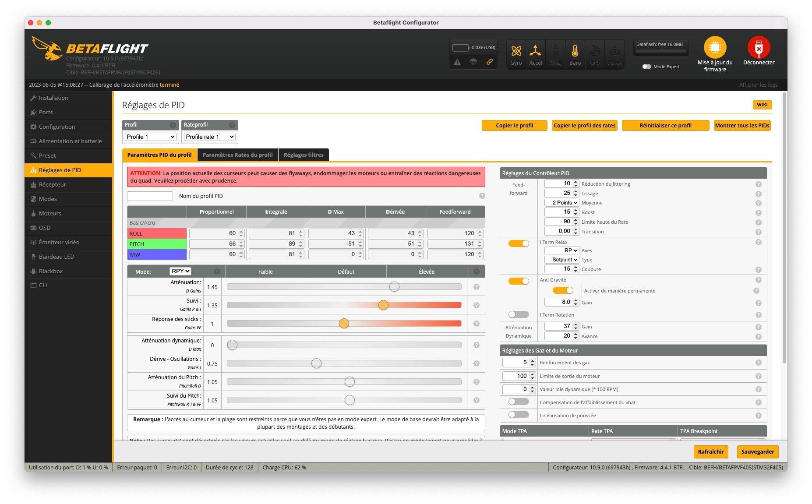The width and height of the screenshot is (812, 504).
Task: Click the WIKI link button
Action: pyautogui.click(x=762, y=105)
